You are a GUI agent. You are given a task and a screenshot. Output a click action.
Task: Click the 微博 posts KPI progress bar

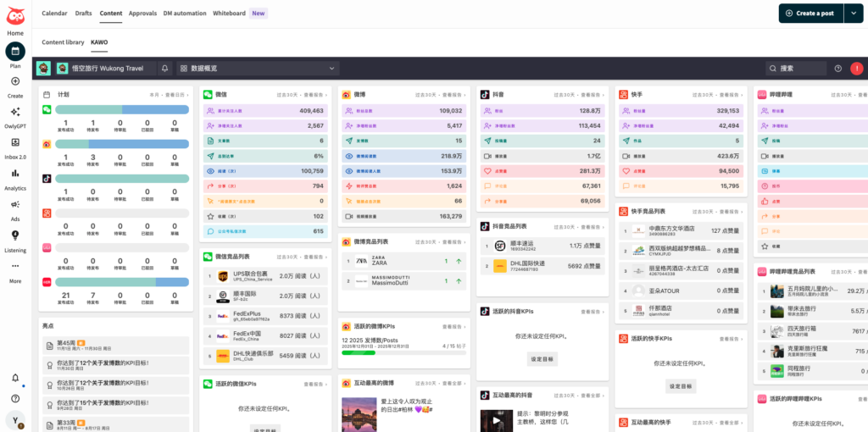point(403,353)
